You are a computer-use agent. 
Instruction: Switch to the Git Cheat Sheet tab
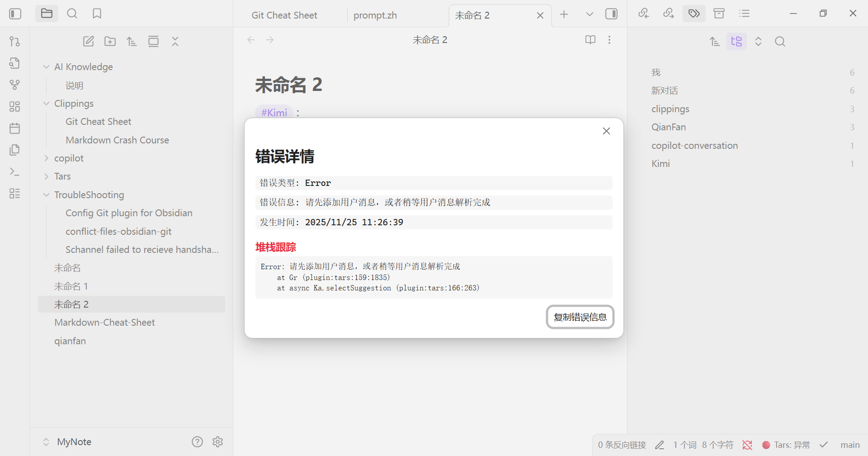(x=284, y=15)
